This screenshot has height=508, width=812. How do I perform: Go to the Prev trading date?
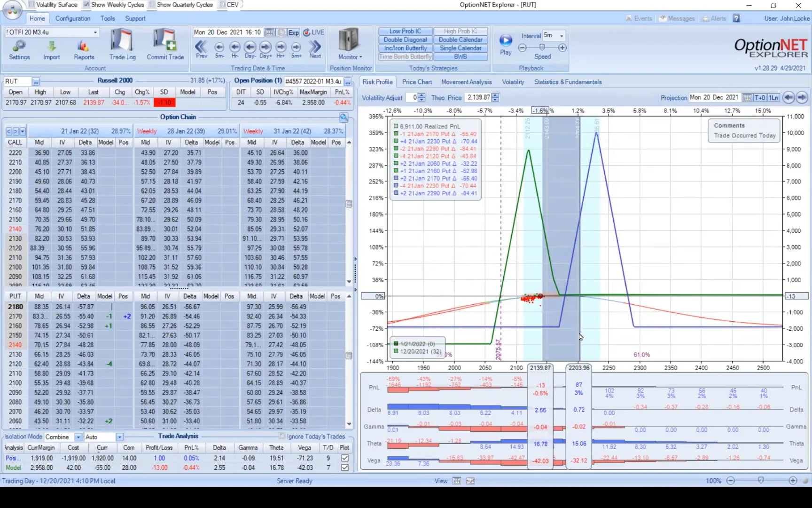click(x=202, y=49)
